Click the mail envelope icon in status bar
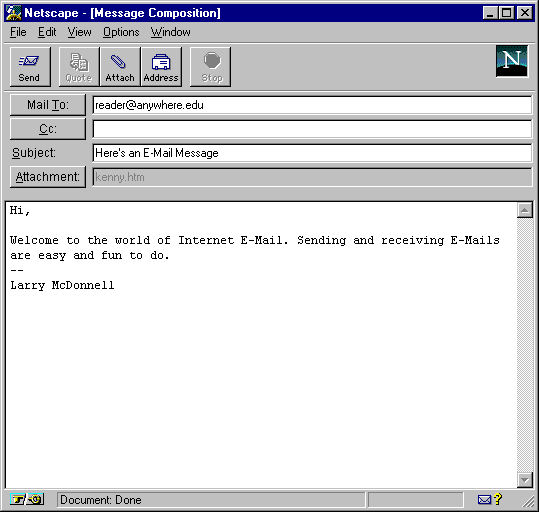The image size is (539, 512). (x=484, y=499)
